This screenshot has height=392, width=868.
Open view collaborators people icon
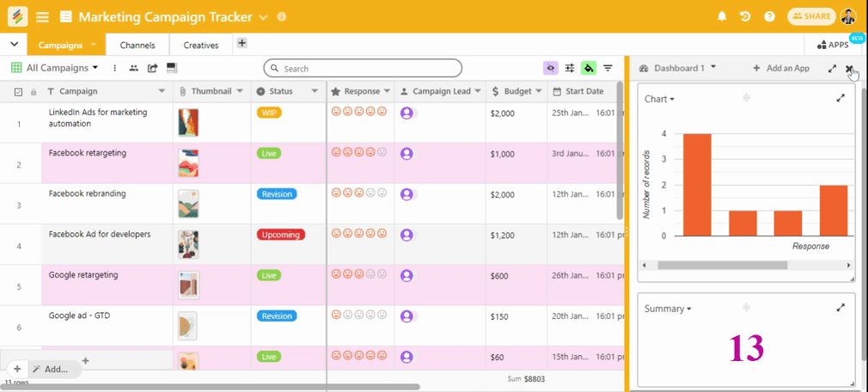tap(133, 68)
